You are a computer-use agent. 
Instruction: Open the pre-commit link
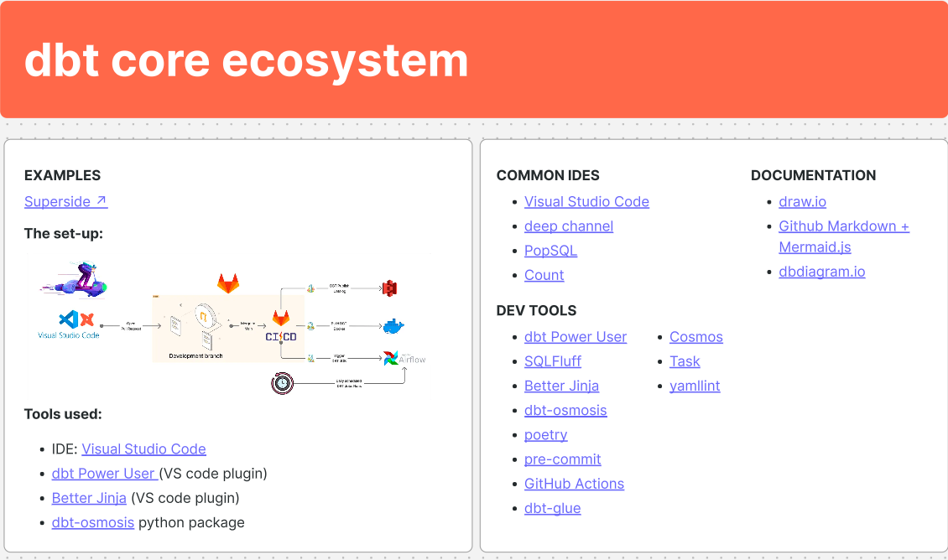pos(562,459)
